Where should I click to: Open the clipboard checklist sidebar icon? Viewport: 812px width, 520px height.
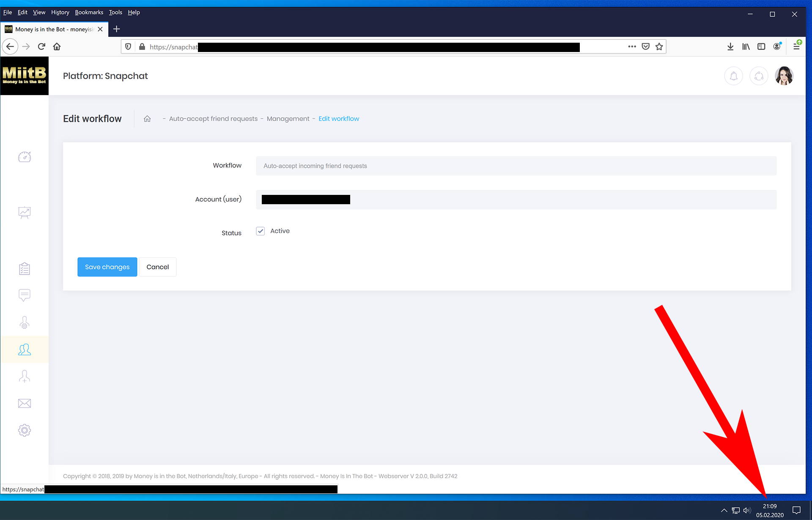tap(25, 268)
